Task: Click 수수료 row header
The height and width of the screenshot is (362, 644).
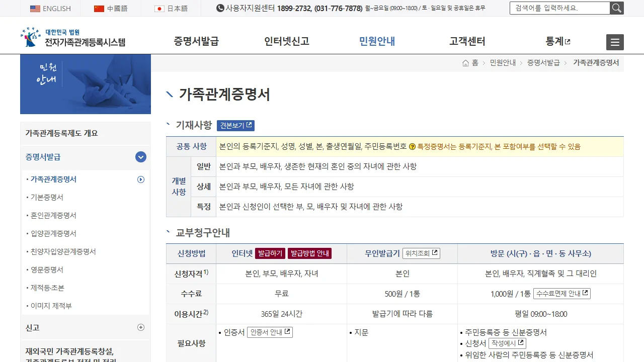Action: [x=191, y=294]
